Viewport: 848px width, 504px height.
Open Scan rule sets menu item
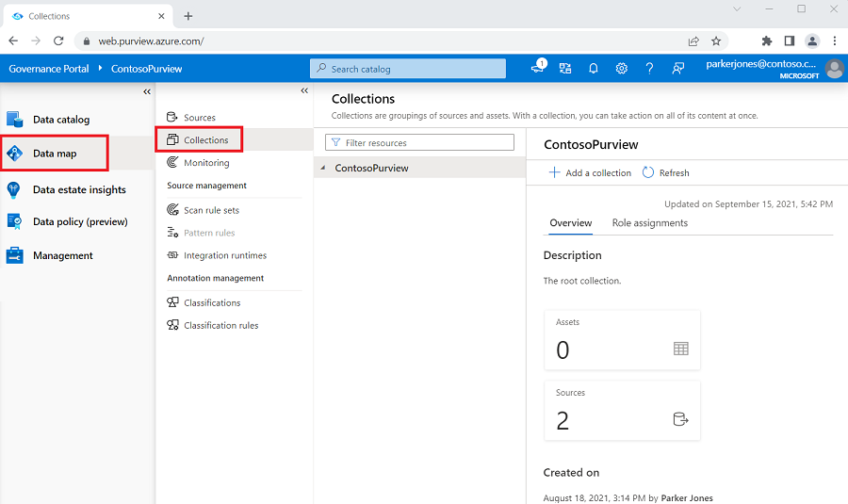pos(211,210)
